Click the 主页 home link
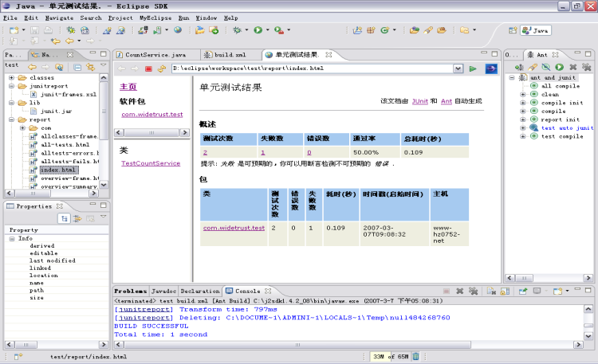The width and height of the screenshot is (598, 364). point(128,87)
